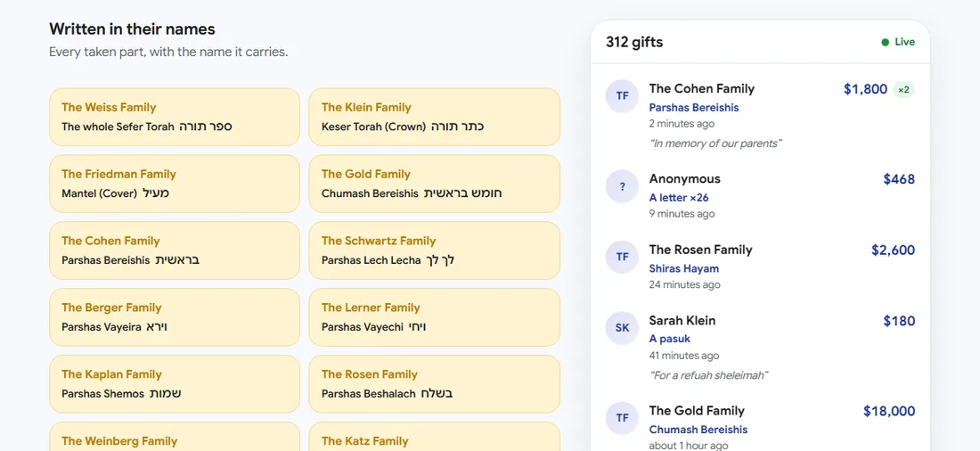Click the '9 minutes ago' timestamp
This screenshot has height=451, width=980.
[x=682, y=214]
